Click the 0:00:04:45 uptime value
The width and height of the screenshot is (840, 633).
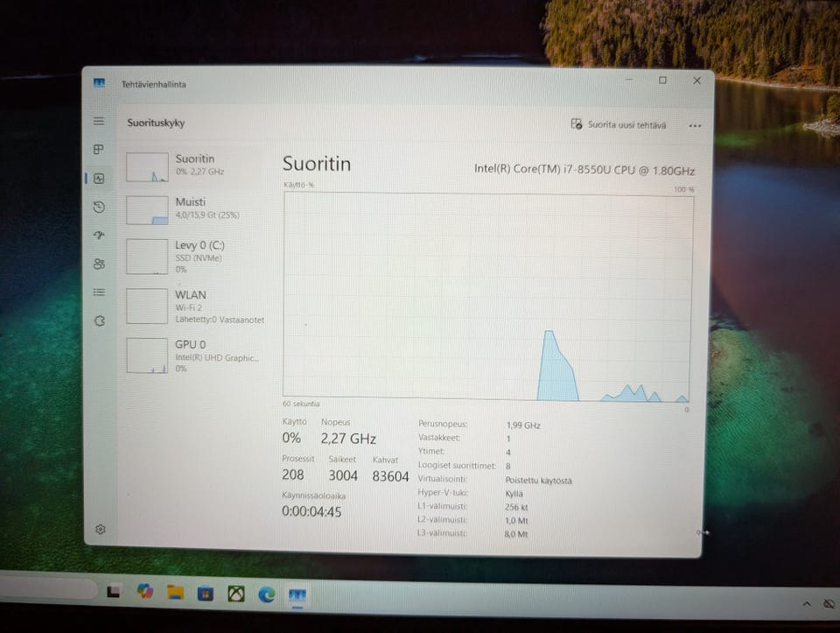(311, 512)
